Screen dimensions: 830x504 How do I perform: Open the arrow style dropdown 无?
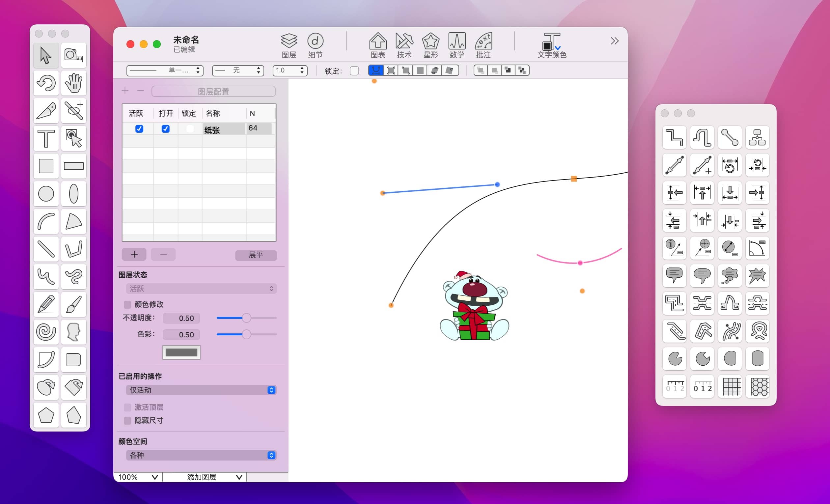pos(238,70)
